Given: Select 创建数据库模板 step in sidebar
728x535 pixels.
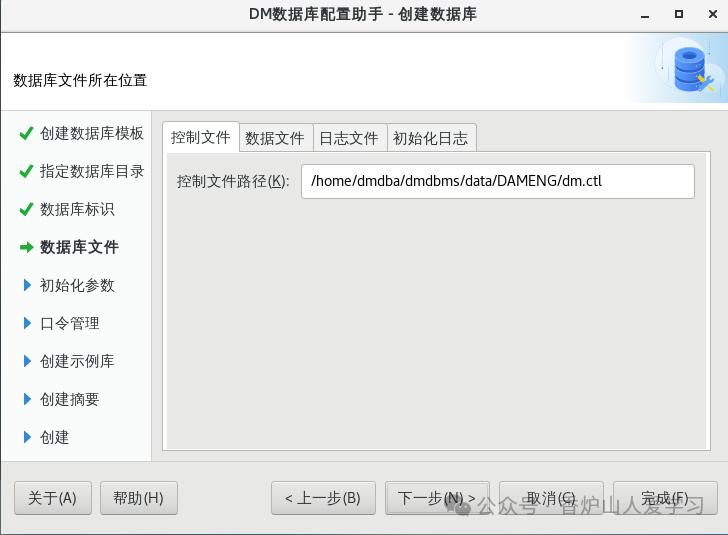Looking at the screenshot, I should pyautogui.click(x=91, y=133).
